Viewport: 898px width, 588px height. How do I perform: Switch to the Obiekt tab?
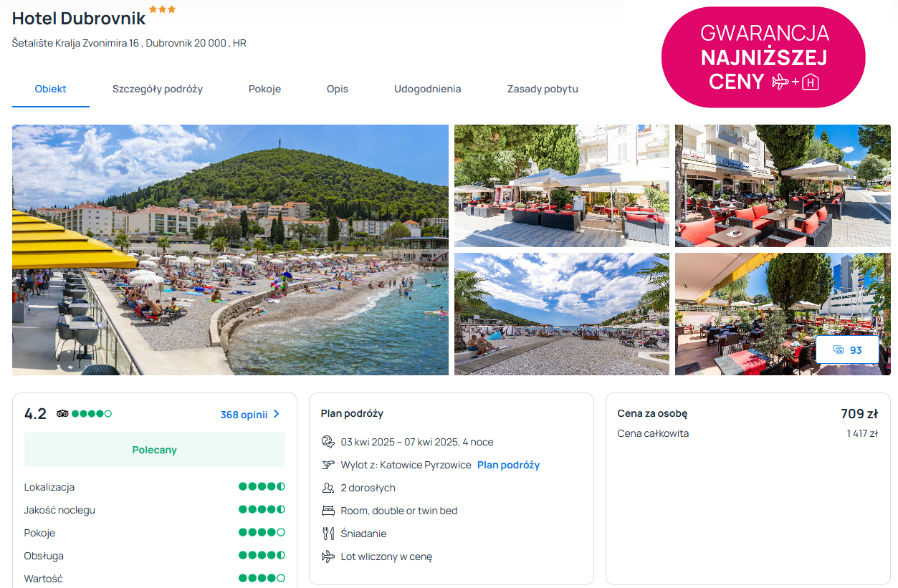pos(50,90)
